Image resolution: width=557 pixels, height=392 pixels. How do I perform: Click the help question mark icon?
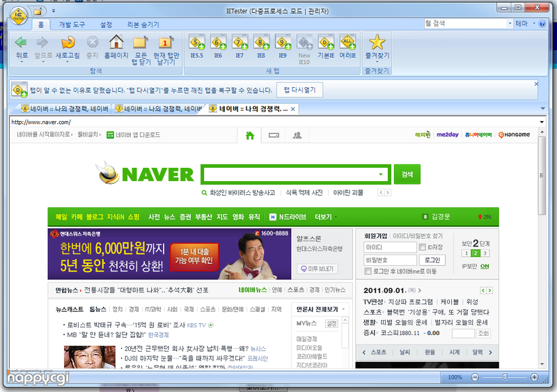click(542, 24)
